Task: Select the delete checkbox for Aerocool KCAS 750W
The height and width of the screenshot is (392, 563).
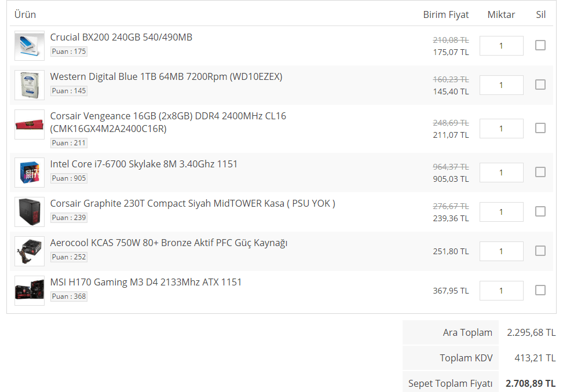Action: point(540,251)
